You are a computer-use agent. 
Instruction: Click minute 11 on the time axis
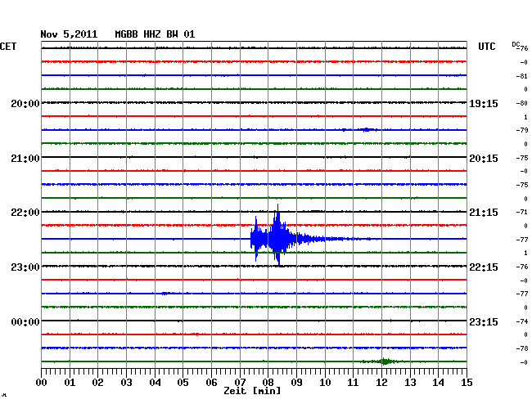[354, 382]
